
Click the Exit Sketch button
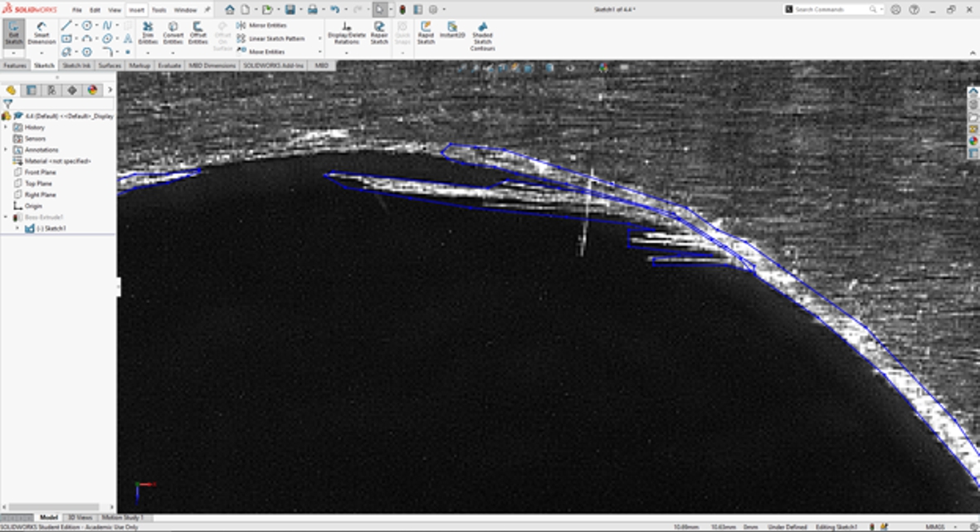point(14,33)
